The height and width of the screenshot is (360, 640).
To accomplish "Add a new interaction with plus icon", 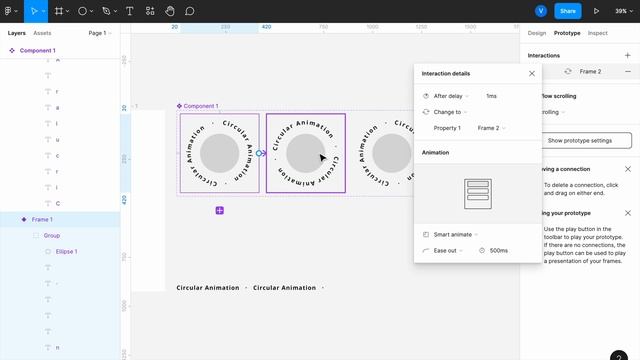I will [x=627, y=56].
